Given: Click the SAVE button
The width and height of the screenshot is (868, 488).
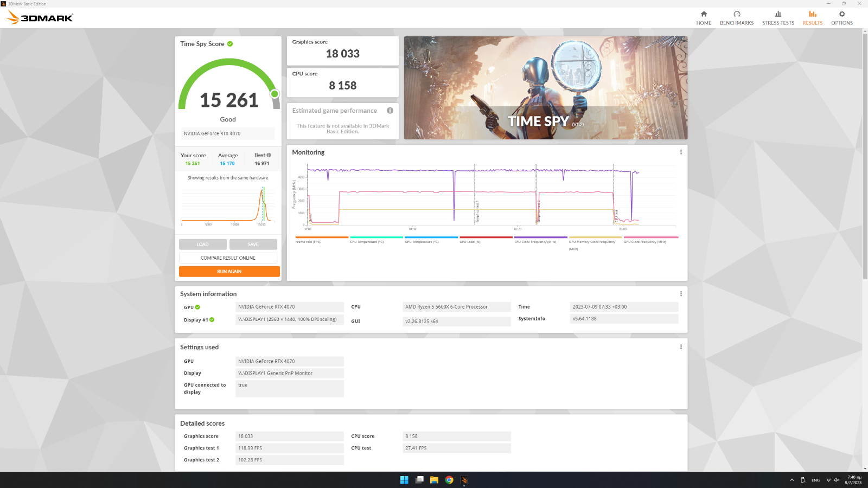Looking at the screenshot, I should tap(253, 245).
